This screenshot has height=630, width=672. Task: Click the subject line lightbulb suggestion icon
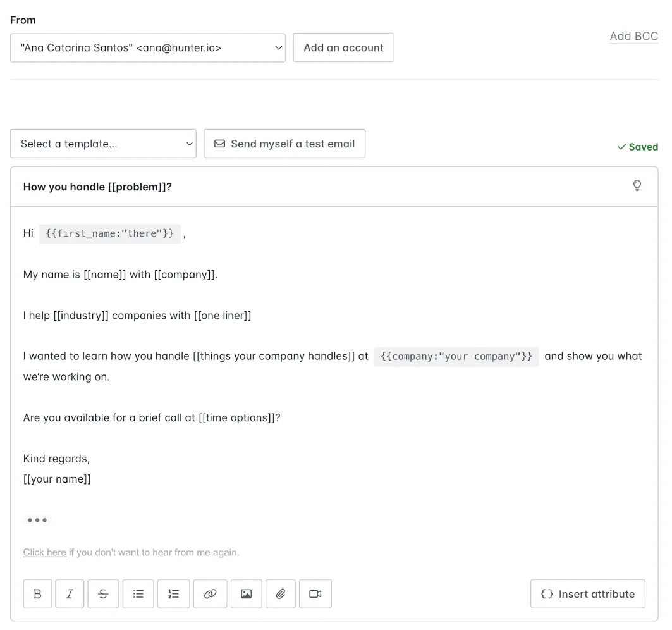coord(637,185)
